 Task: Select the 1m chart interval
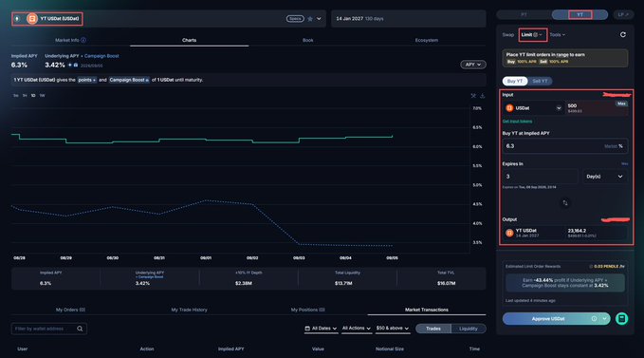15,95
